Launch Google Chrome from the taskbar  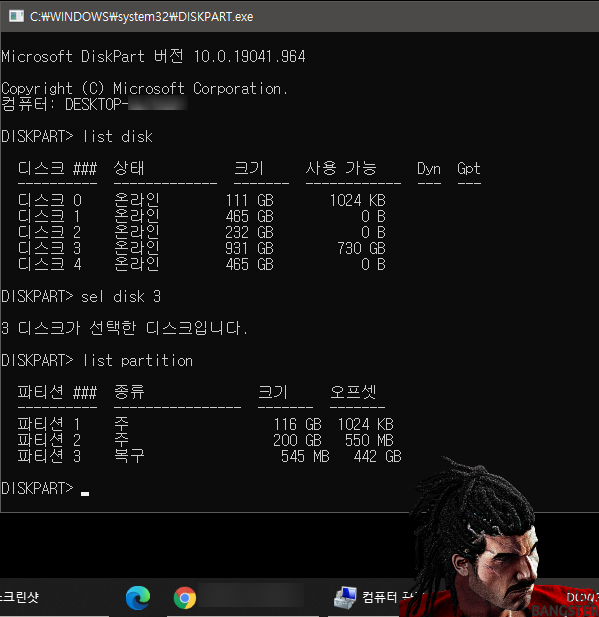[185, 597]
